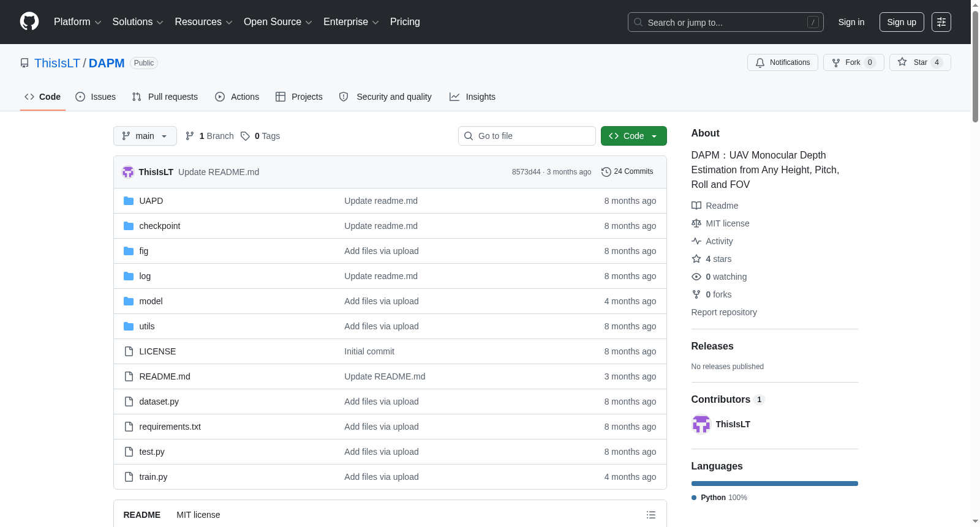Open the Pricing page link
Image resolution: width=980 pixels, height=527 pixels.
(405, 22)
